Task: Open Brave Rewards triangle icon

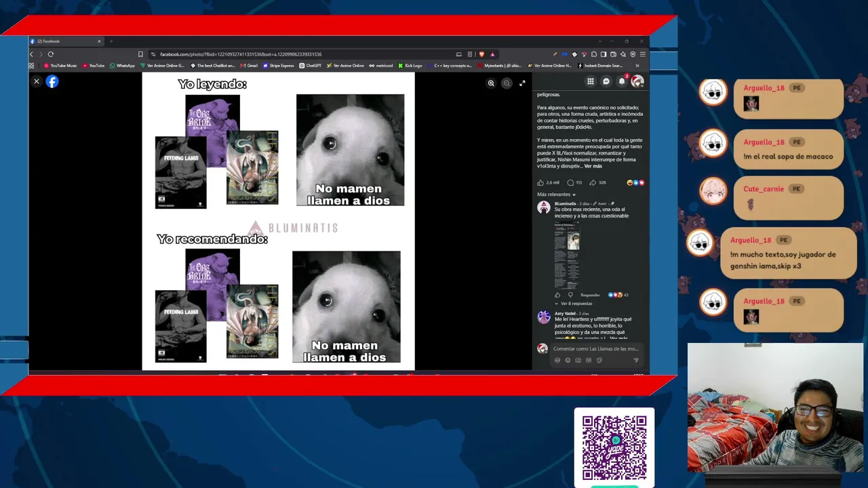Action: coord(493,54)
